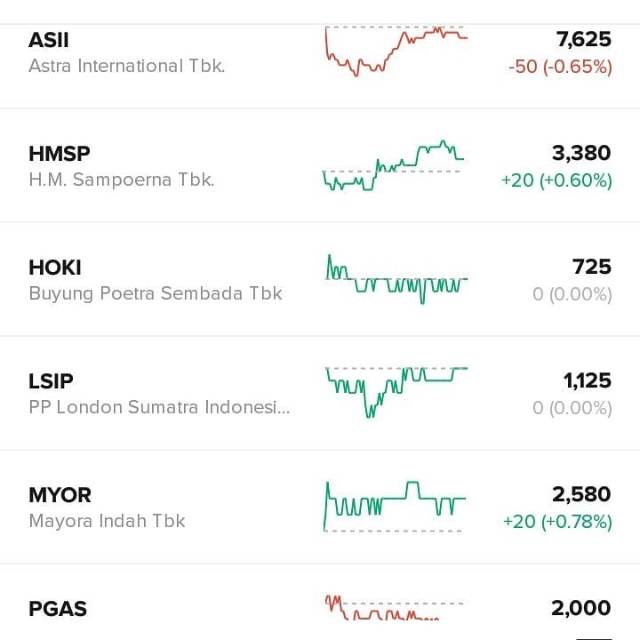640x640 pixels.
Task: Open the ASII ticker symbol
Action: pyautogui.click(x=49, y=40)
